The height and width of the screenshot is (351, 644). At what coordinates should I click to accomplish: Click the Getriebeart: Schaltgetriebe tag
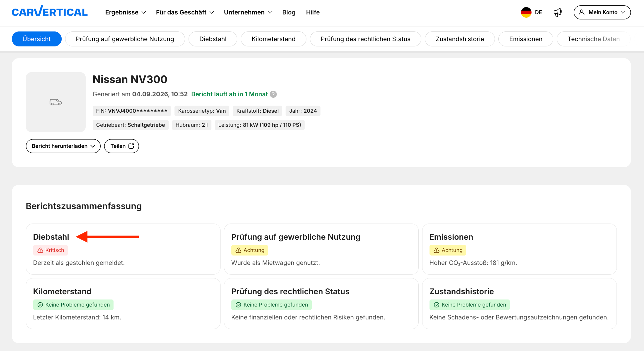pyautogui.click(x=130, y=125)
